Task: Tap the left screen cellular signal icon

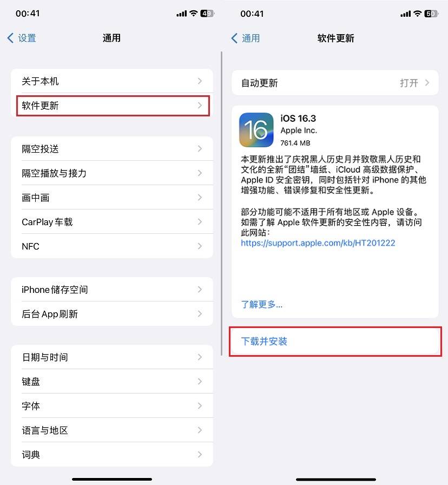Action: (181, 14)
